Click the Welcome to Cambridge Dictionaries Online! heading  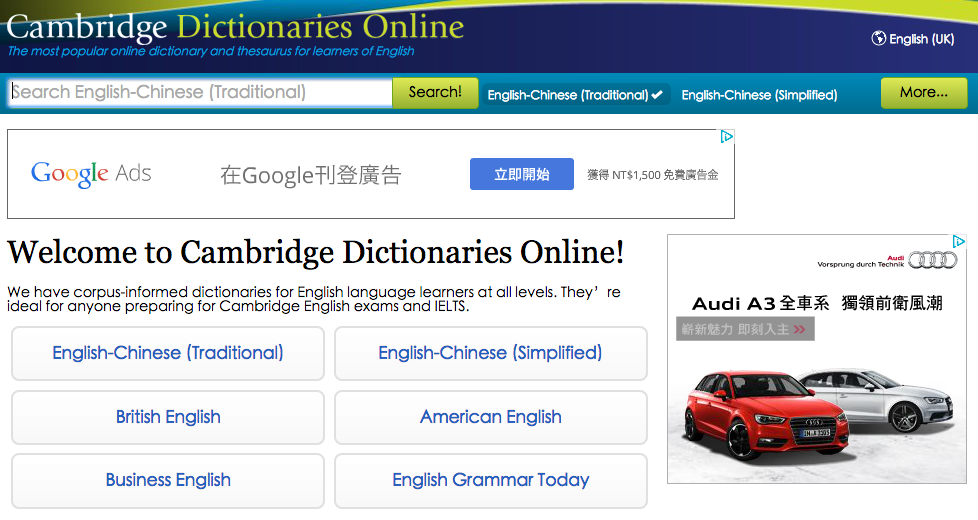(316, 253)
